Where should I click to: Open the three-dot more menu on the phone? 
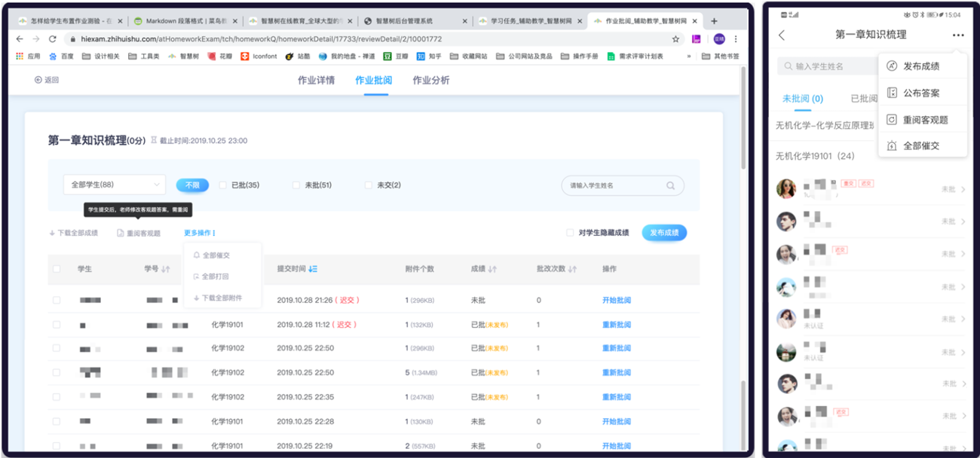click(958, 35)
